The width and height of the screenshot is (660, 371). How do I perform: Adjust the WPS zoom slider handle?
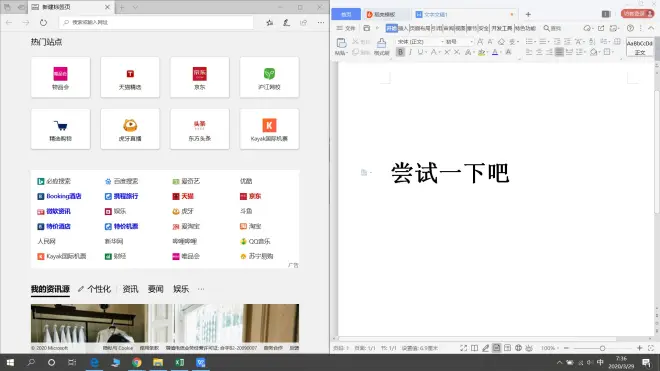tap(602, 348)
